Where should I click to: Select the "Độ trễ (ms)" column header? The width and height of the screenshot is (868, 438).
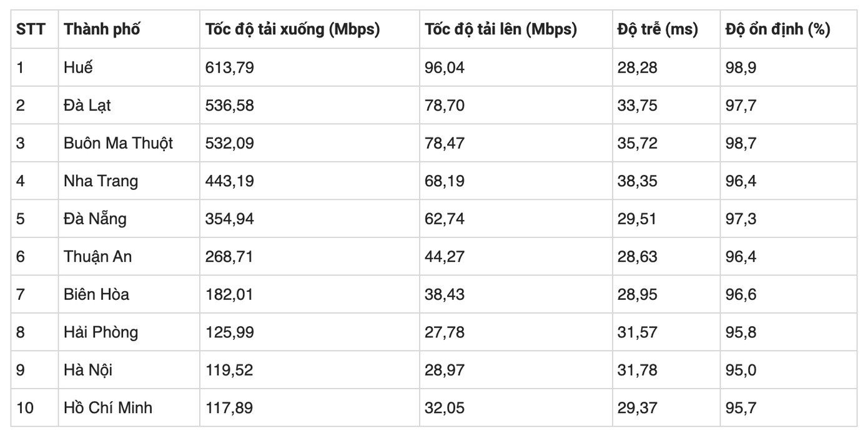click(x=658, y=29)
